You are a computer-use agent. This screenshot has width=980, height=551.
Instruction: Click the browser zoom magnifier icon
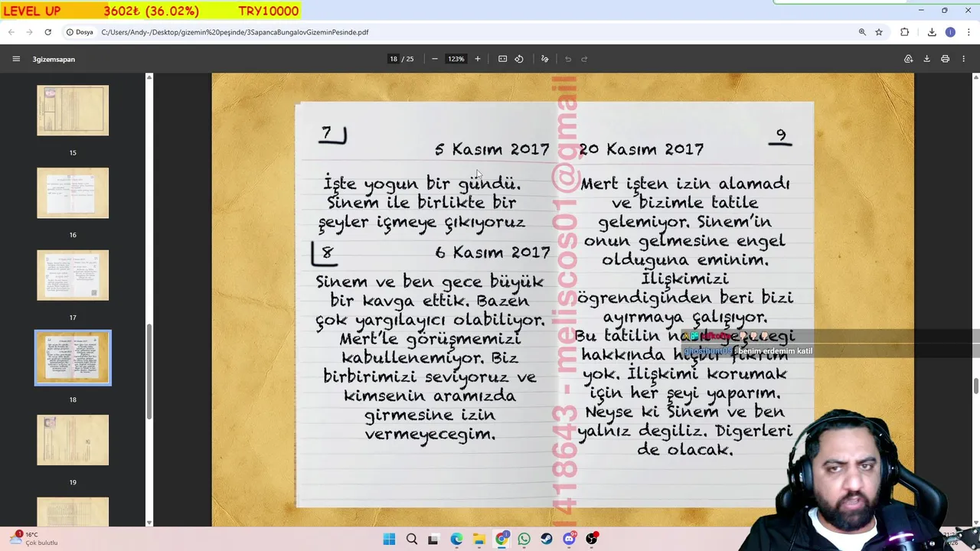[x=862, y=32]
